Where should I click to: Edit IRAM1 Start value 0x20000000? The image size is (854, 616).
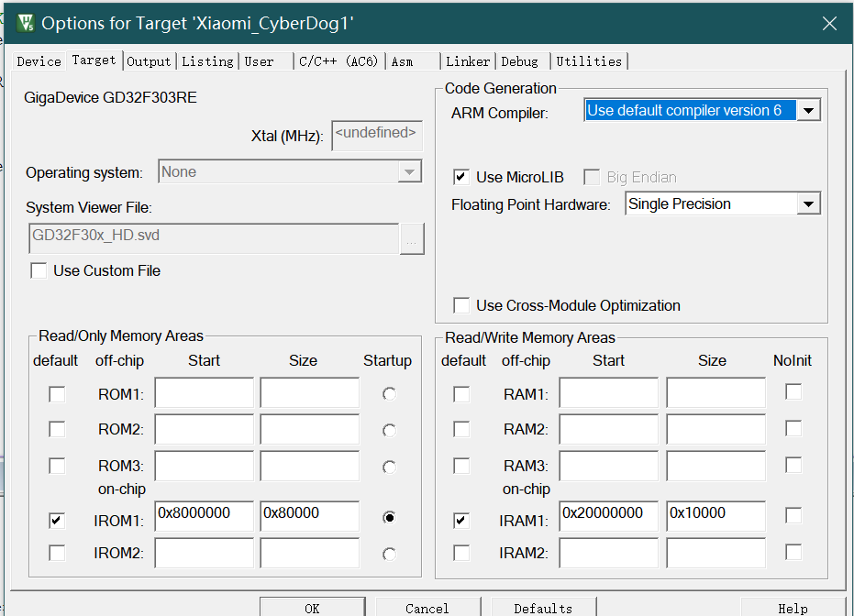click(x=608, y=516)
